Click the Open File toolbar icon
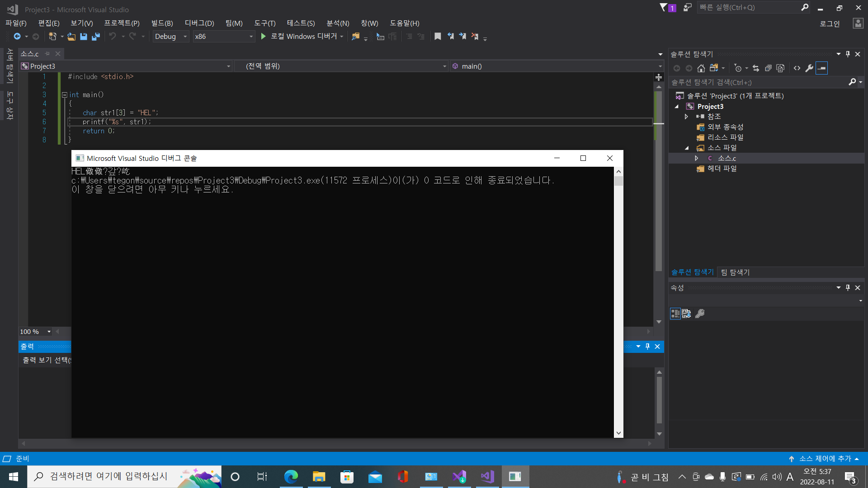The height and width of the screenshot is (488, 868). pyautogui.click(x=71, y=37)
